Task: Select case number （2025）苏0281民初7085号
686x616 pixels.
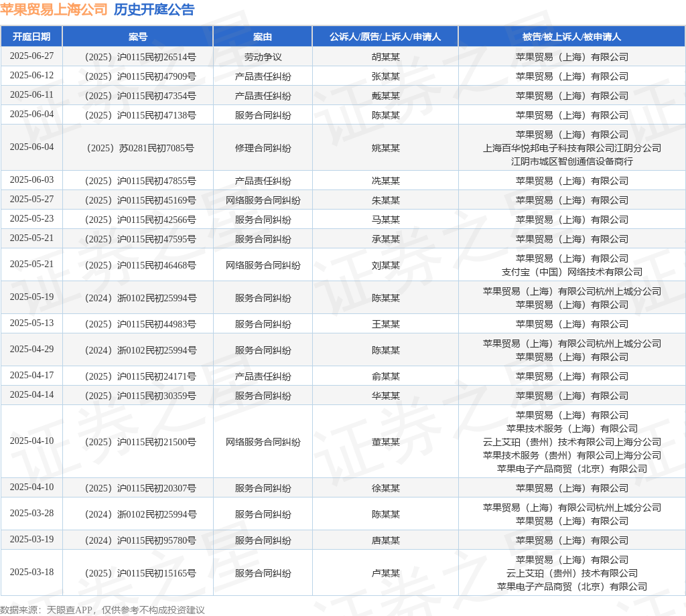Action: (x=140, y=148)
